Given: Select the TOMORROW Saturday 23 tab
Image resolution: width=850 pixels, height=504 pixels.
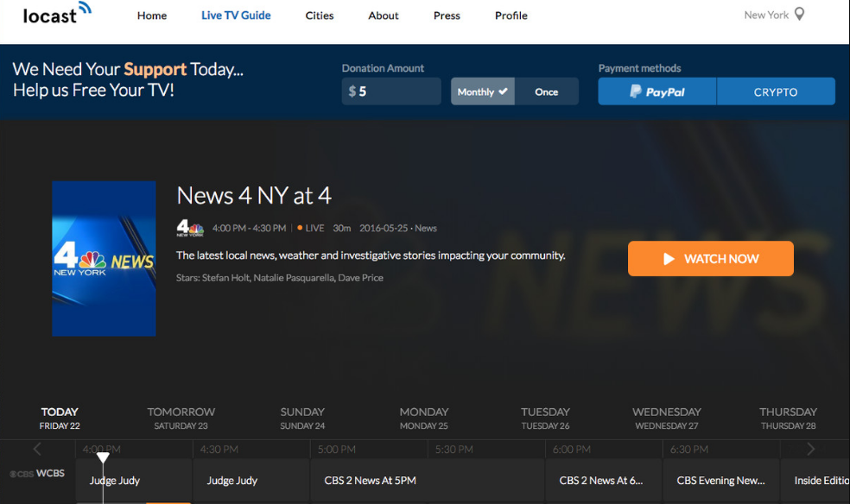Looking at the screenshot, I should [x=181, y=419].
